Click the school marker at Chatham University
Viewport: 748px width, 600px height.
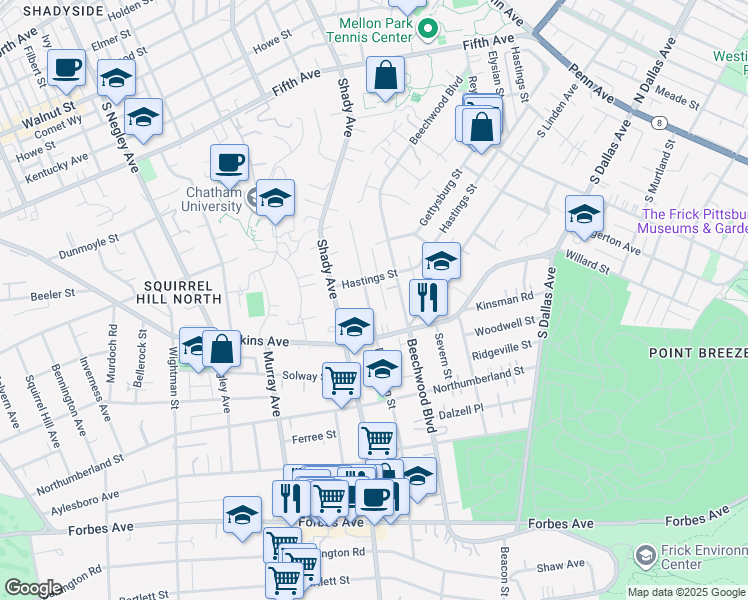tap(274, 198)
